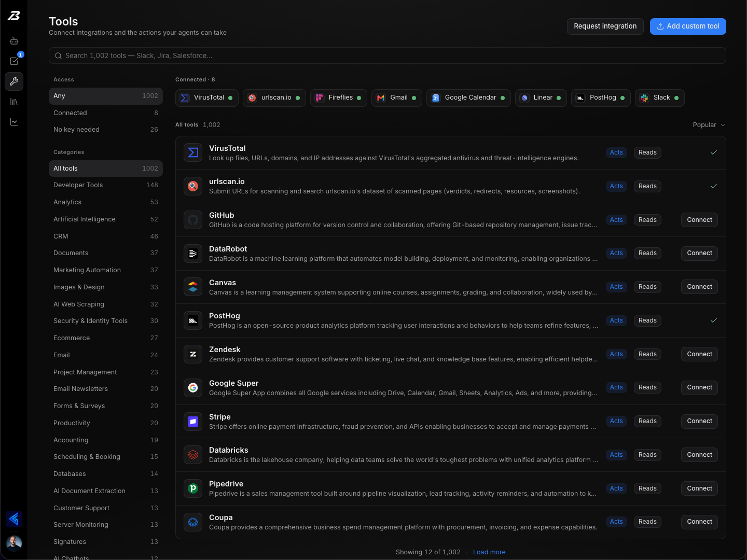Click the Zendesk logo icon
This screenshot has height=560, width=747.
tap(193, 354)
